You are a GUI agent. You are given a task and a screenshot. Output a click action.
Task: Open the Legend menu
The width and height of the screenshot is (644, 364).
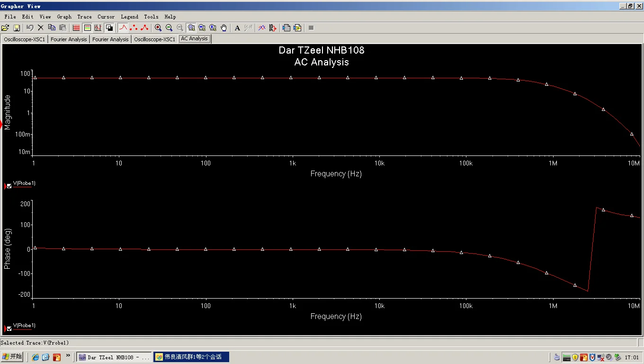(129, 17)
